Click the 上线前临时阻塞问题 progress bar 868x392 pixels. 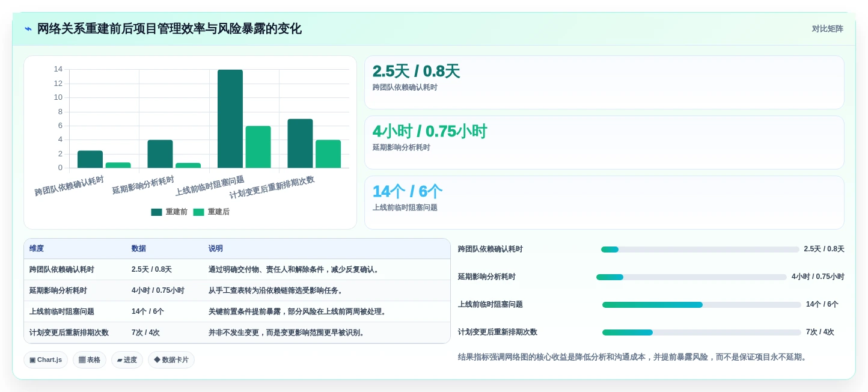701,305
